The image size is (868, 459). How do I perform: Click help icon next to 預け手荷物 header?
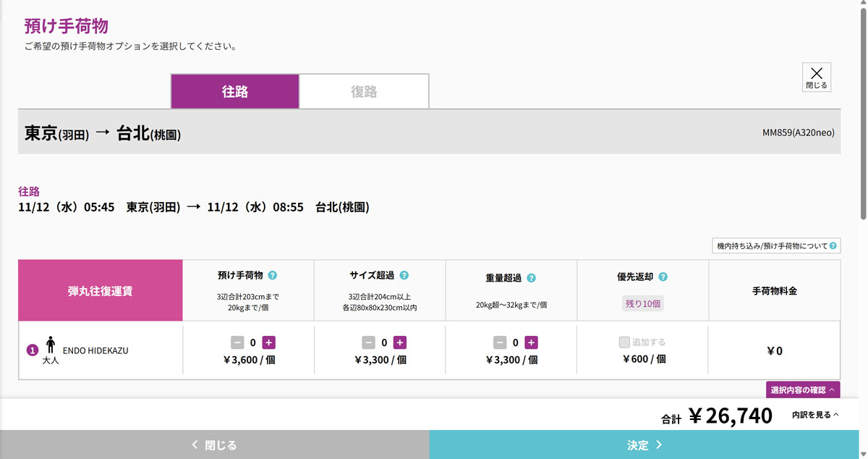(273, 276)
